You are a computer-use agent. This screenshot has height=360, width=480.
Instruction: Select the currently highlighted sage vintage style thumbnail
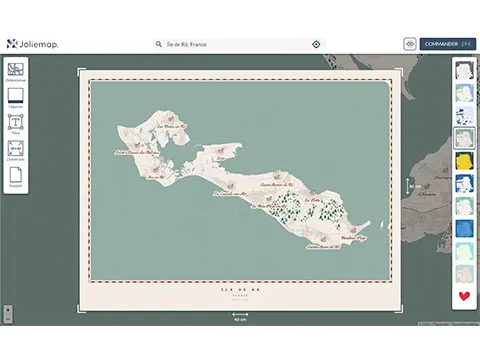pos(464,138)
